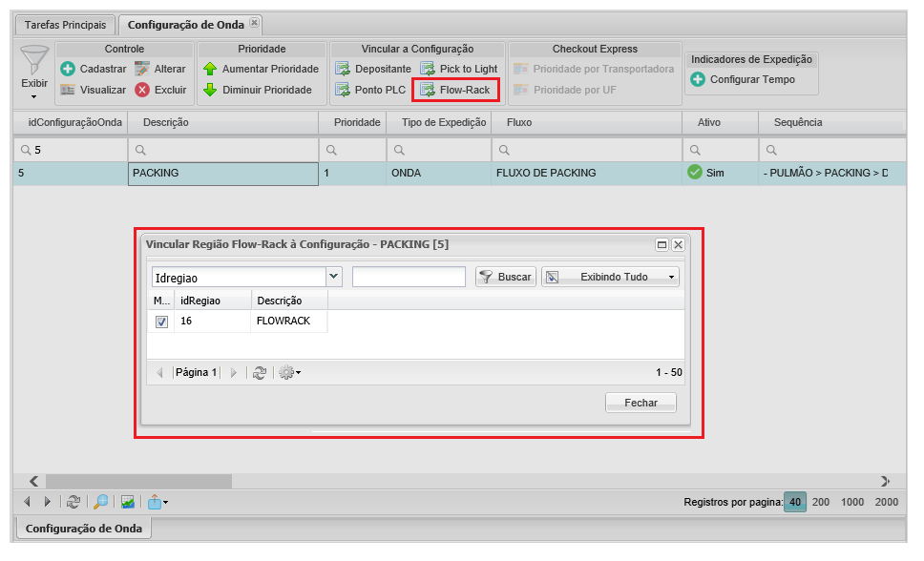Set records per page to 200

[820, 502]
